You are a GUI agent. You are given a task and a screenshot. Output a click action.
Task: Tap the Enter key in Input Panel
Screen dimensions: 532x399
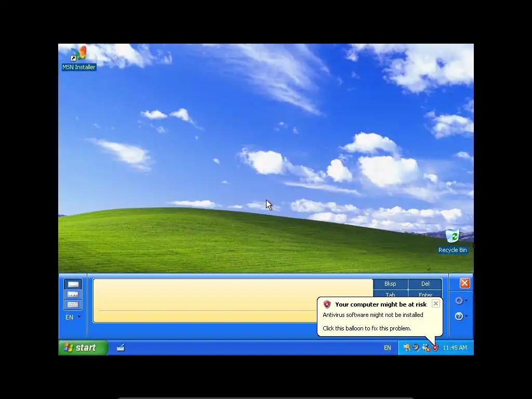click(425, 294)
